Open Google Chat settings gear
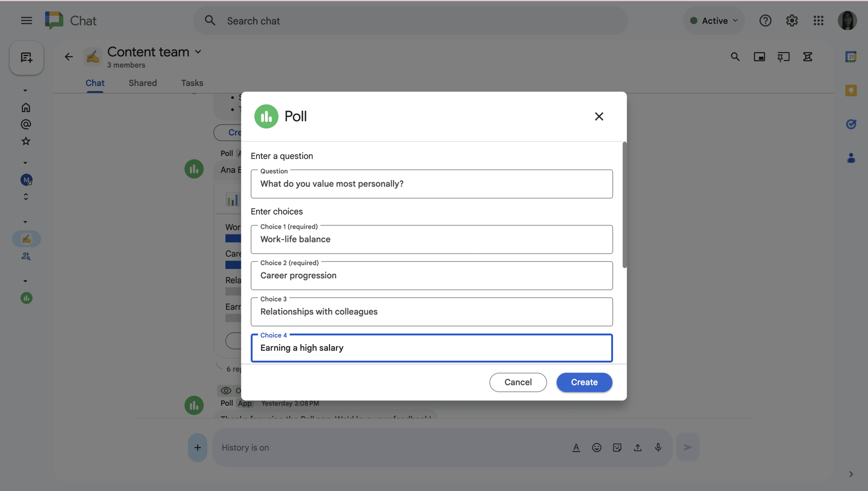 (x=792, y=20)
